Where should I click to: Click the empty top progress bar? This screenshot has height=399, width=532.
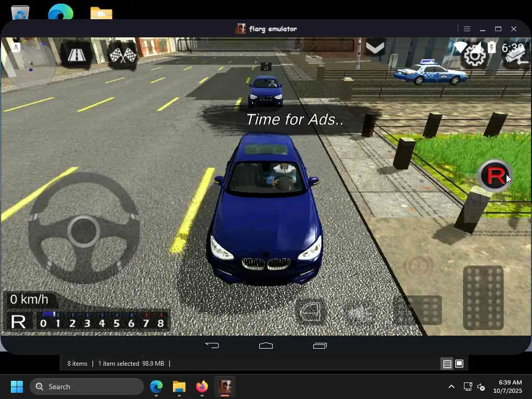point(265,45)
